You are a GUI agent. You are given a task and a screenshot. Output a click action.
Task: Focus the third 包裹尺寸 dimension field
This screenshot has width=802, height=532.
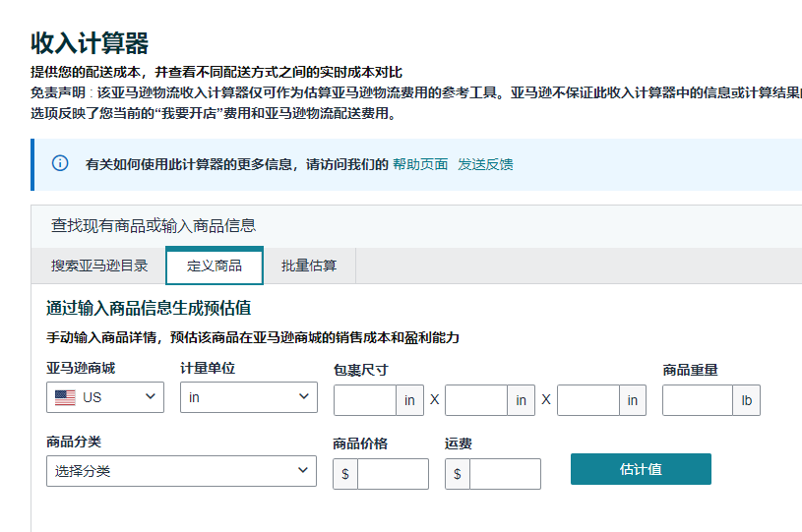588,400
